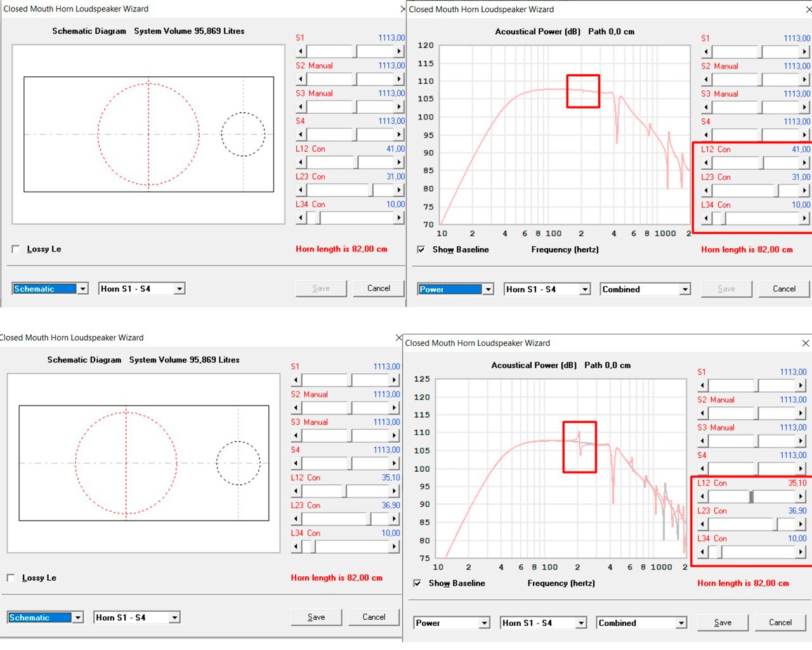Screen dimensions: 812x650
Task: Click S4 right arrow in upper Power window
Action: [x=804, y=135]
